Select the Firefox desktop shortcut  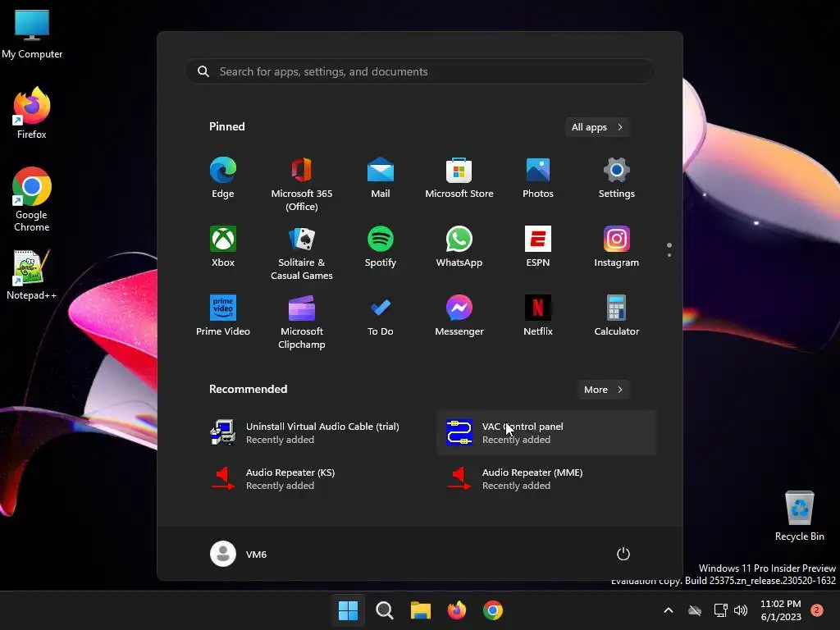(32, 113)
